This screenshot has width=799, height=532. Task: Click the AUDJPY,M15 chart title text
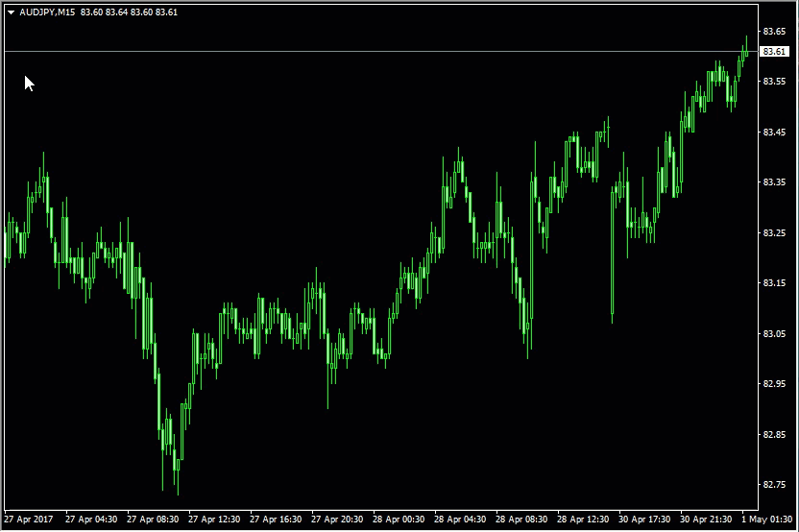tap(47, 12)
